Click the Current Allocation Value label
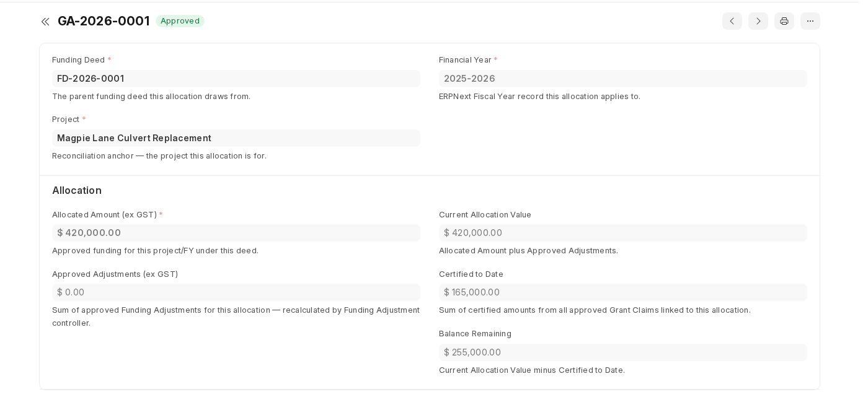This screenshot has height=397, width=868. [485, 215]
